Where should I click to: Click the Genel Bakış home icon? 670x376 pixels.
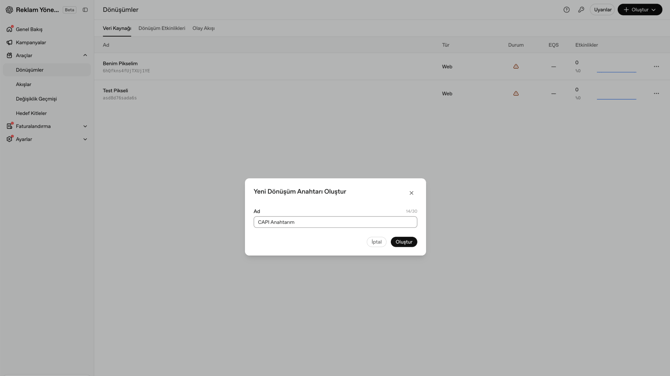(9, 29)
